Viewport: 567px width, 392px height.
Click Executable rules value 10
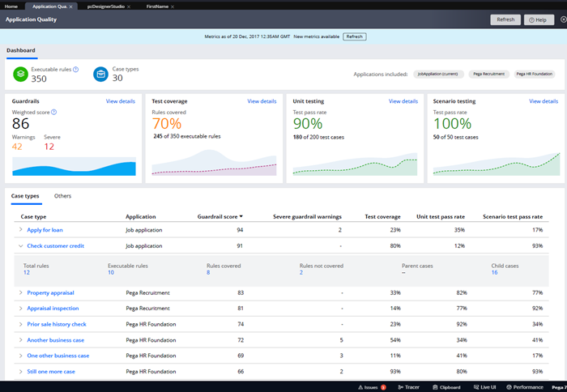[111, 272]
